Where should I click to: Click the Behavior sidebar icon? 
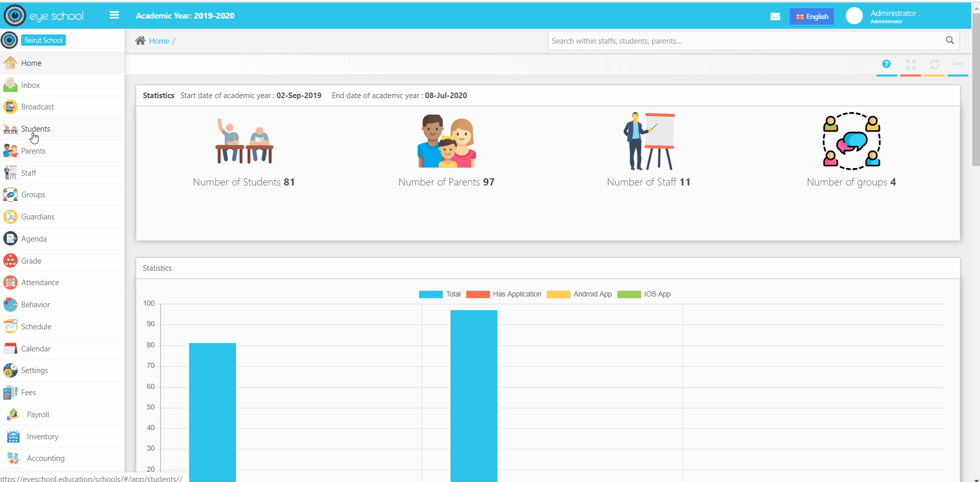pos(10,305)
